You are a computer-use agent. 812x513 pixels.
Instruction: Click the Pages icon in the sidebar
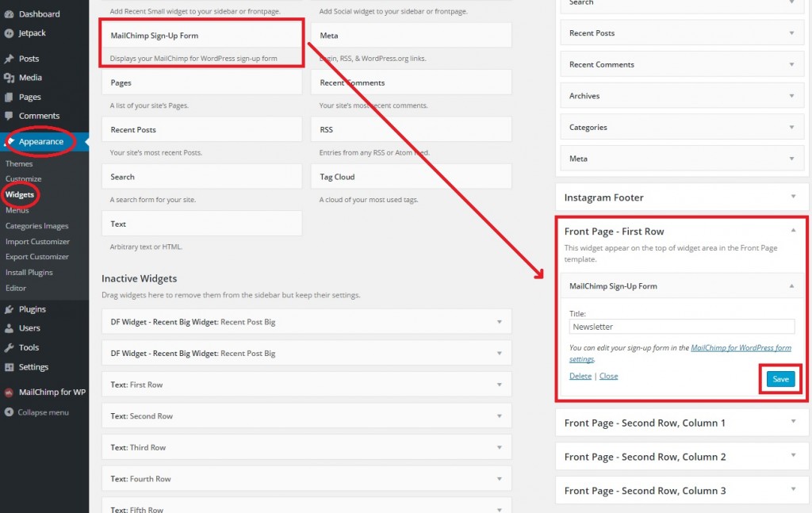(11, 96)
